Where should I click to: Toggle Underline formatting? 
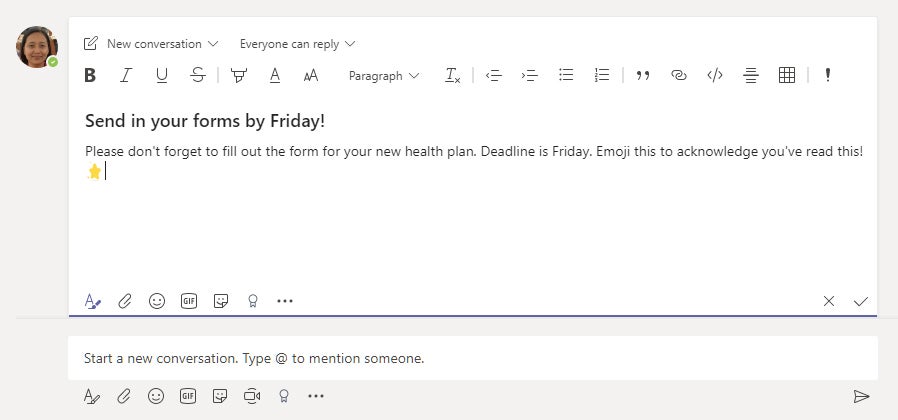pyautogui.click(x=162, y=76)
